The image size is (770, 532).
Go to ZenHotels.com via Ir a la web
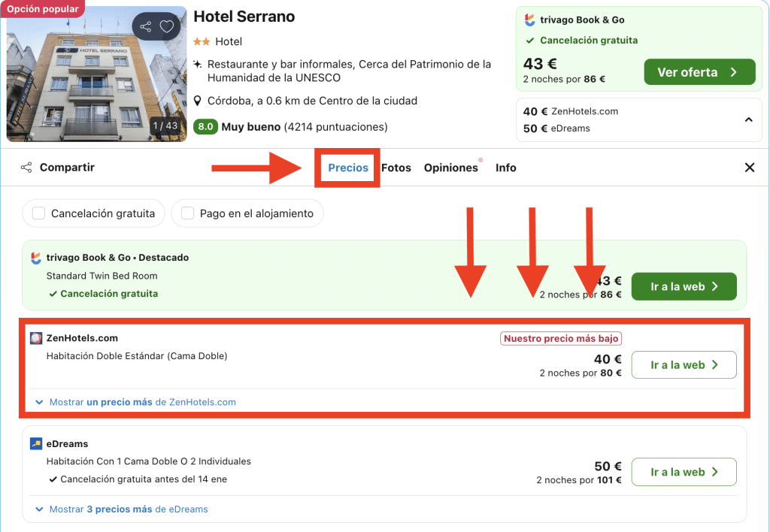click(684, 365)
